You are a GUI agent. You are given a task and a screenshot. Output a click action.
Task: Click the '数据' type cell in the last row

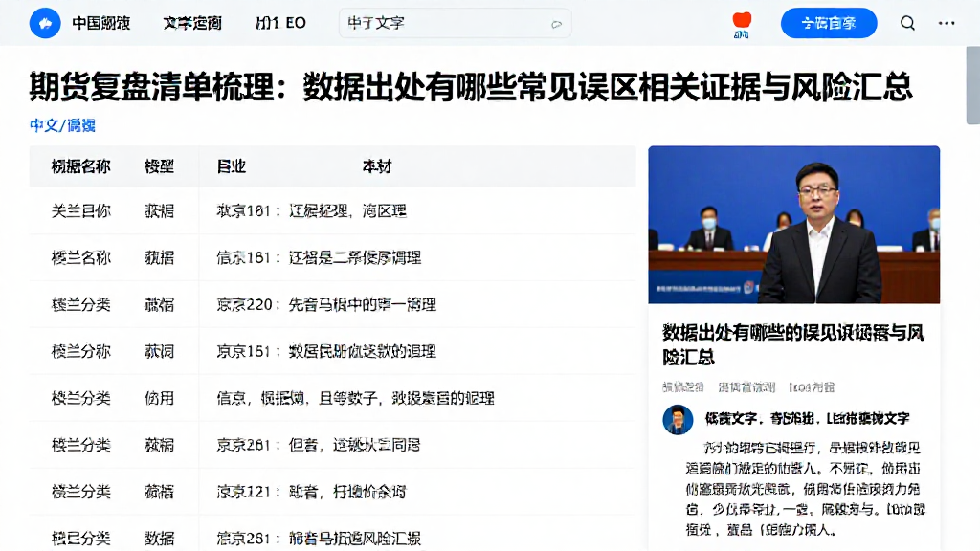click(x=159, y=538)
